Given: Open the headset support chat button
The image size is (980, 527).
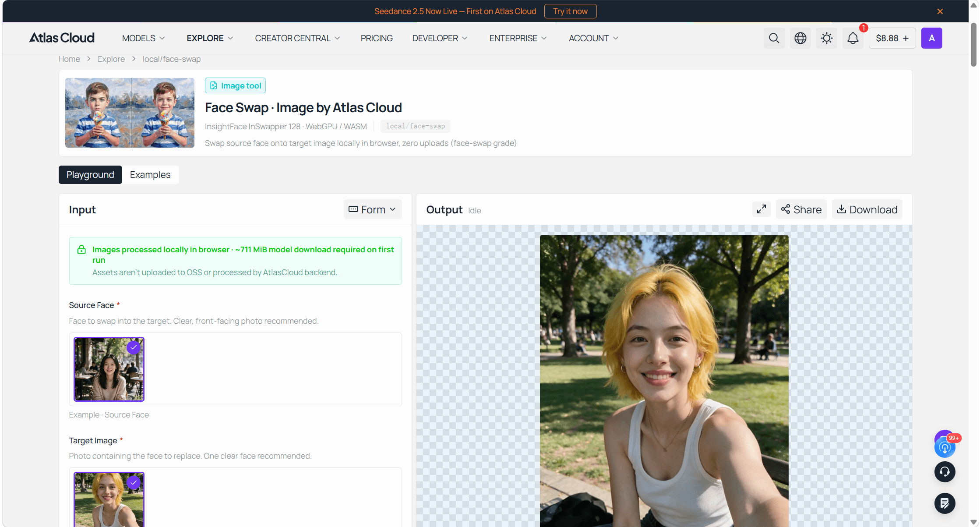Looking at the screenshot, I should point(945,472).
